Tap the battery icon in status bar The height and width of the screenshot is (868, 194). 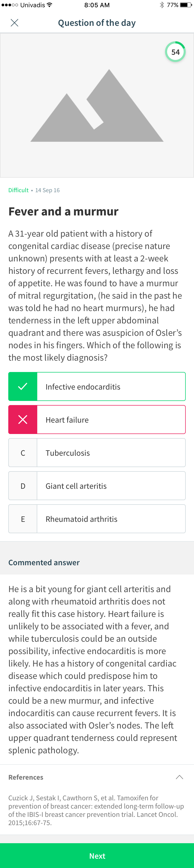pyautogui.click(x=185, y=5)
